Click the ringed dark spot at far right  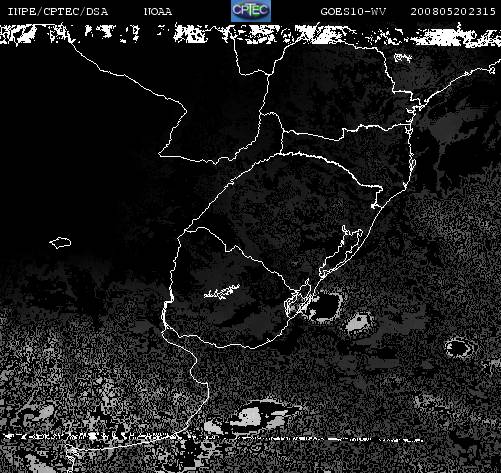tap(459, 348)
